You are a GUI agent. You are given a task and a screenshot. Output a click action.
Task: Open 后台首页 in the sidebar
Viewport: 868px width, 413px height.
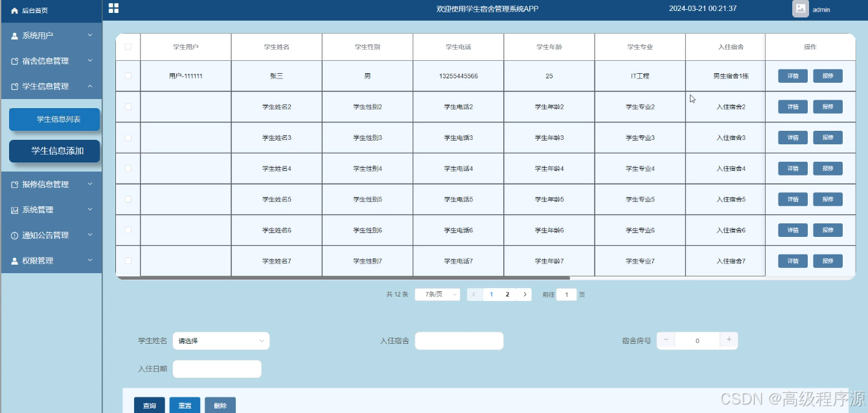(x=51, y=10)
